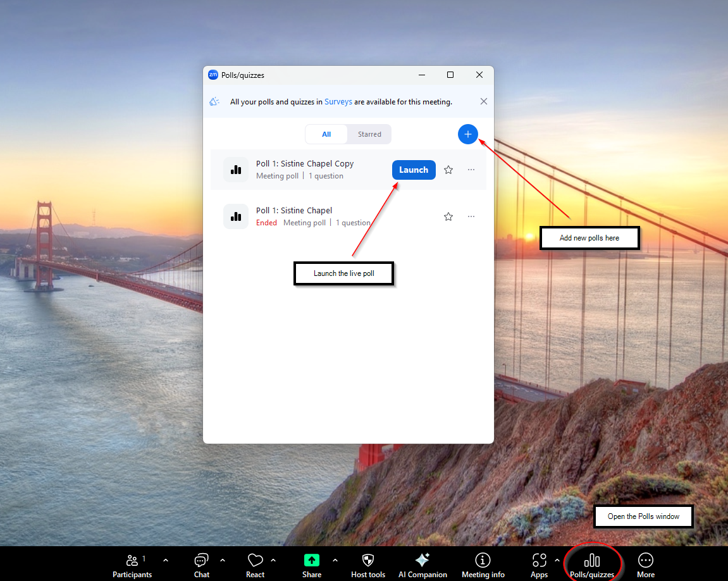Star the ended Sistine Chapel poll
Image resolution: width=728 pixels, height=581 pixels.
point(448,216)
